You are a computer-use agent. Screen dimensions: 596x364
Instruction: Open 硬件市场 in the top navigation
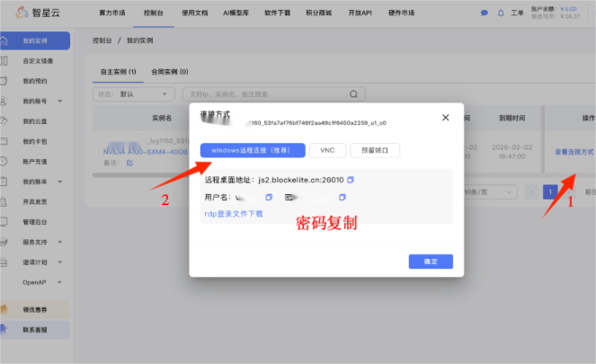[402, 13]
